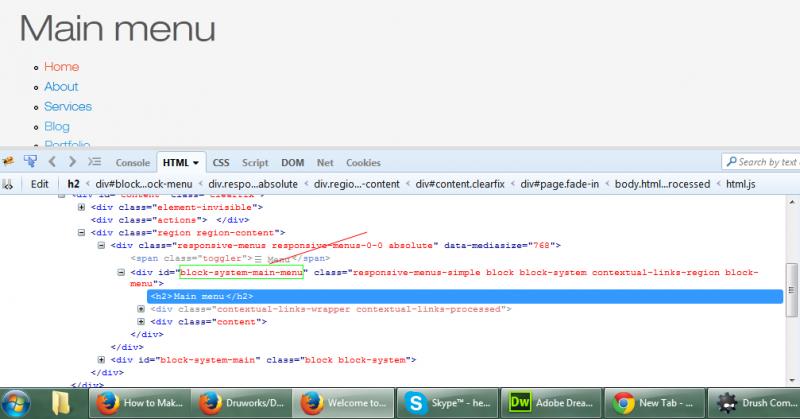Open the Adobe Dreamweaver taskbar window
The width and height of the screenshot is (800, 419).
click(551, 403)
